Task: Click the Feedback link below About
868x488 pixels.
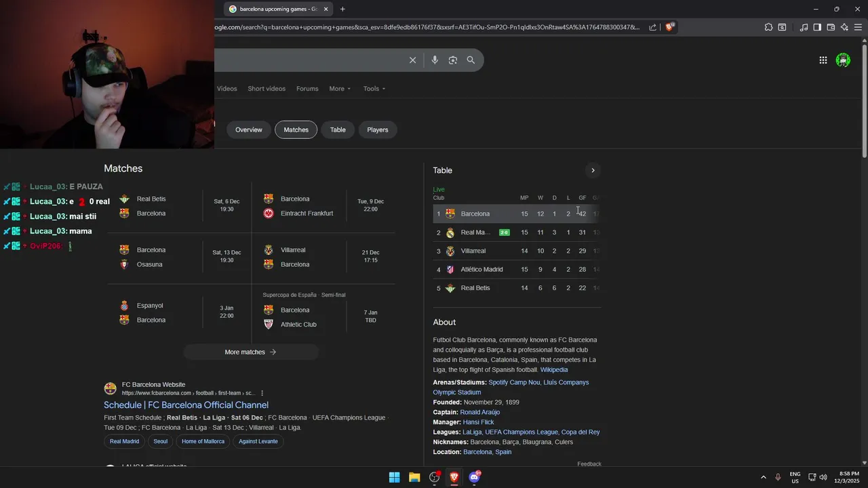Action: (589, 464)
